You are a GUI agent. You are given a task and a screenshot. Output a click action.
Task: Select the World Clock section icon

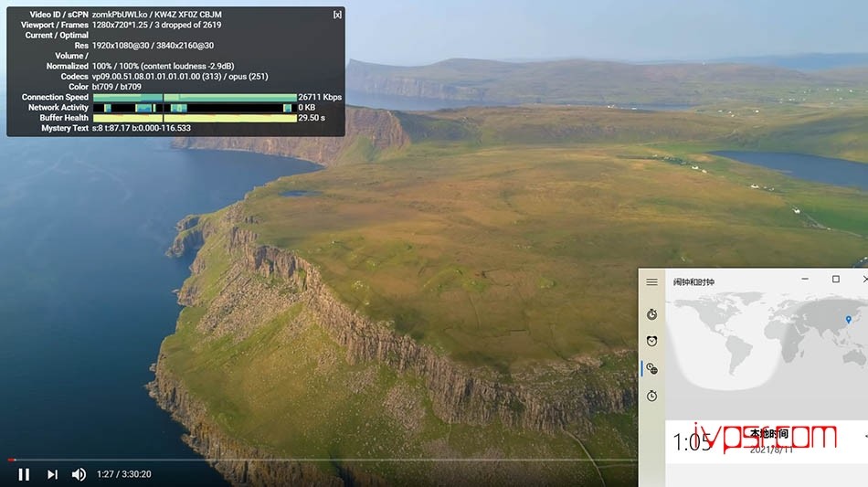coord(651,368)
